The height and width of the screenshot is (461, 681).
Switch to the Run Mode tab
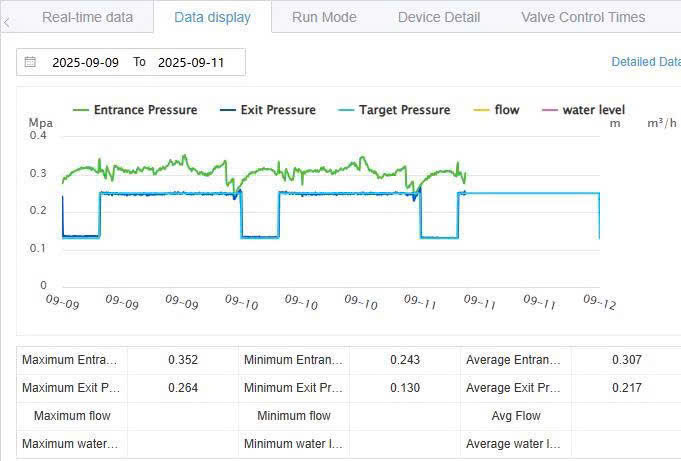(324, 17)
